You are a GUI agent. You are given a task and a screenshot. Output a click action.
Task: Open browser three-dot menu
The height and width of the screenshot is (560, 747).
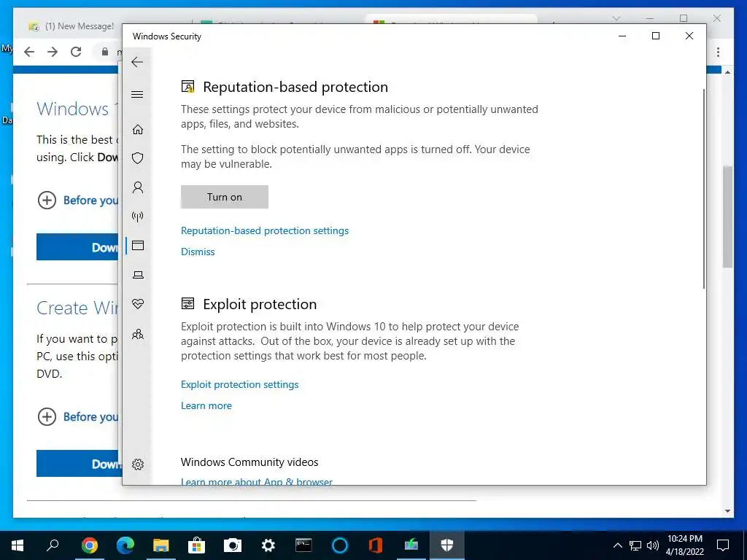718,52
